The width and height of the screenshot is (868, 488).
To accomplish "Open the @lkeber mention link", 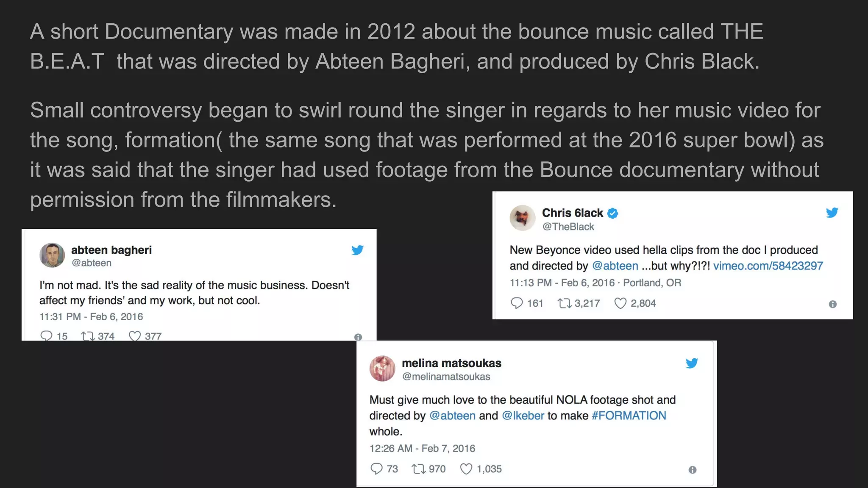I will click(x=523, y=416).
